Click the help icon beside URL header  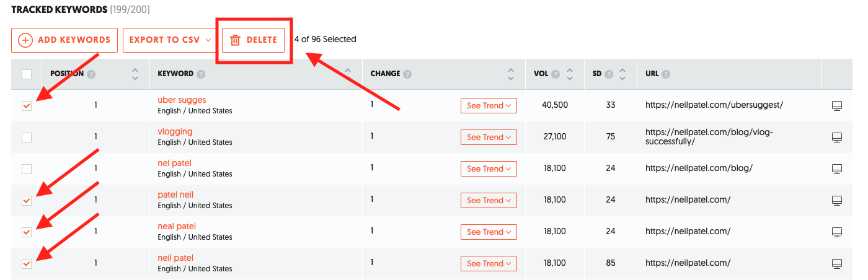click(666, 74)
